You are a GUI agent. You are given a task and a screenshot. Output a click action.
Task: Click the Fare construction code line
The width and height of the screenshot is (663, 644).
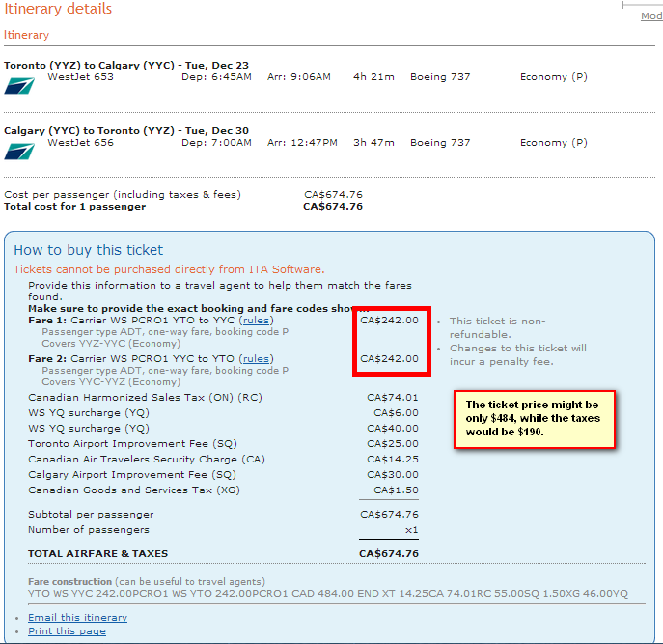(x=328, y=594)
